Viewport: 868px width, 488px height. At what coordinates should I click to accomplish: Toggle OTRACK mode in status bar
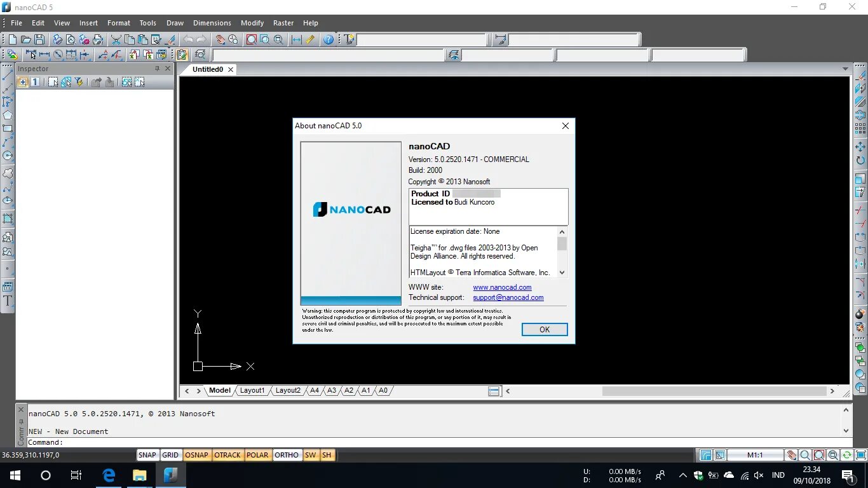(x=227, y=455)
